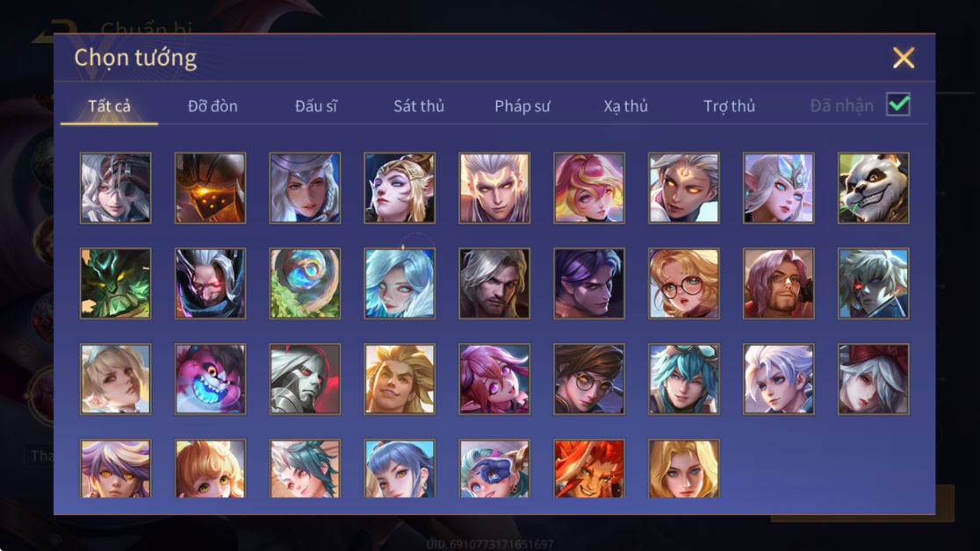Select the purple grinning cat monster hero
Screen dimensions: 980x551
tap(210, 378)
